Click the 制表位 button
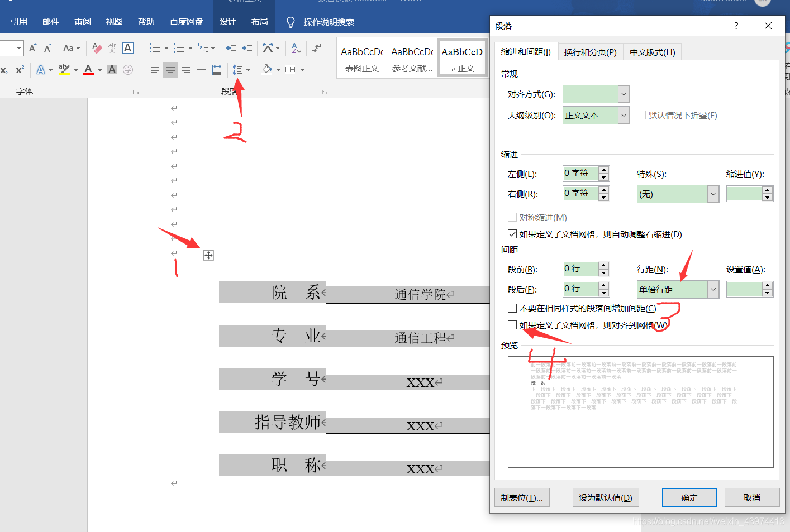The image size is (790, 532). click(522, 497)
